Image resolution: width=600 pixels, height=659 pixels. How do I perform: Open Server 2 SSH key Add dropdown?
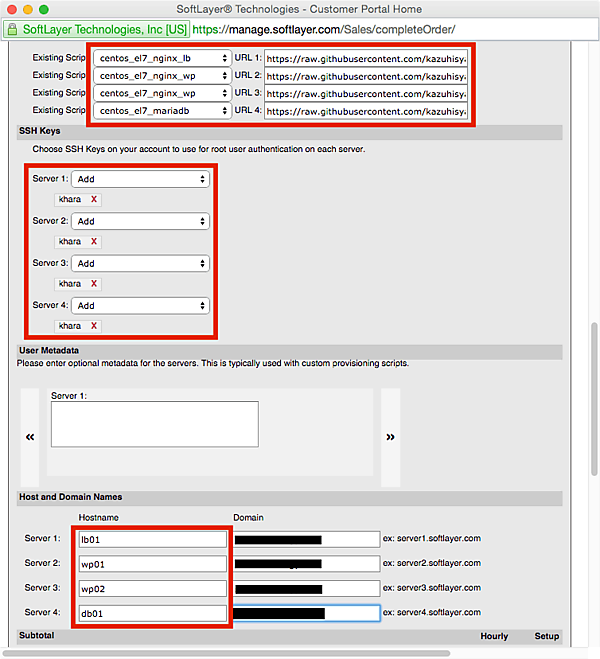[140, 221]
